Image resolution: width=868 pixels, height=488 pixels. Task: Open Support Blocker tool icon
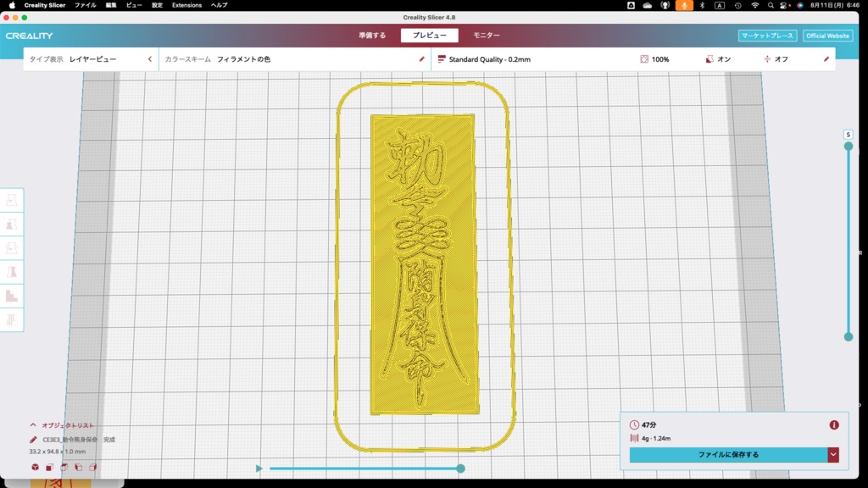(x=12, y=319)
